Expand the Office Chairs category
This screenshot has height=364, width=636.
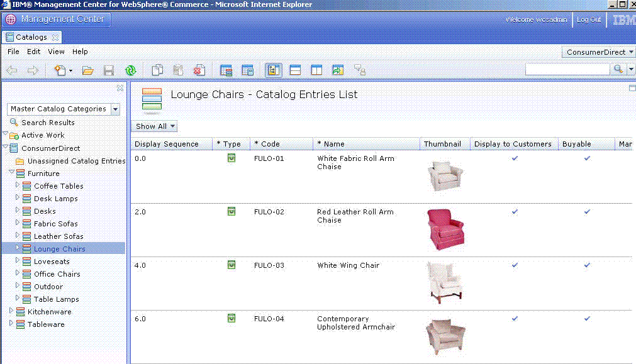pyautogui.click(x=18, y=273)
